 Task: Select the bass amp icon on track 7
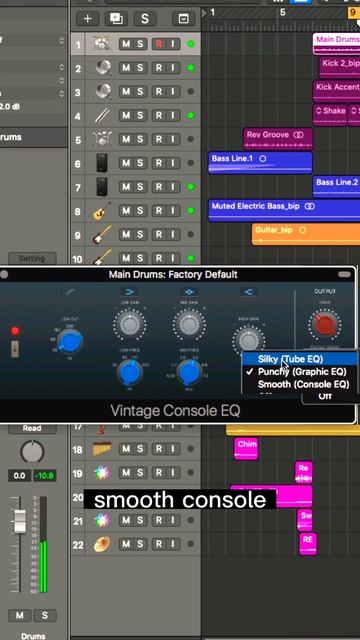point(102,187)
